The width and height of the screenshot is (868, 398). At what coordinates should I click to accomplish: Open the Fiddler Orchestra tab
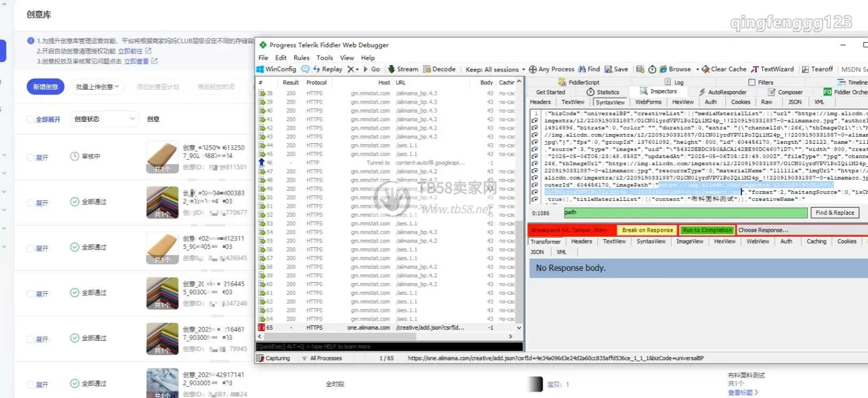click(846, 92)
